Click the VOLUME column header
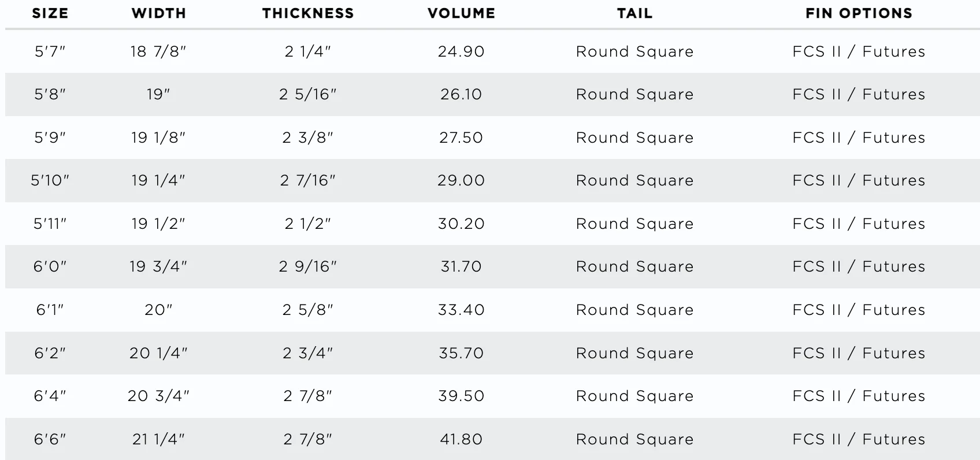The width and height of the screenshot is (980, 460). [461, 13]
